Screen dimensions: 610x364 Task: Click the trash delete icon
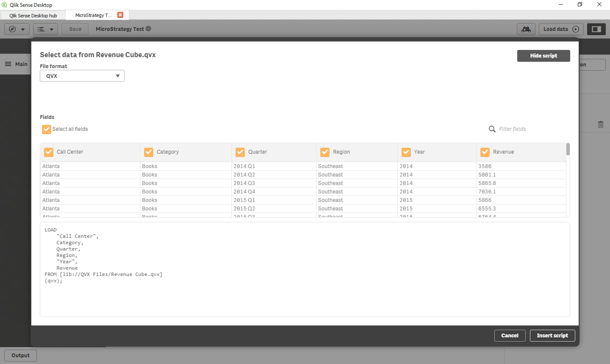click(600, 125)
